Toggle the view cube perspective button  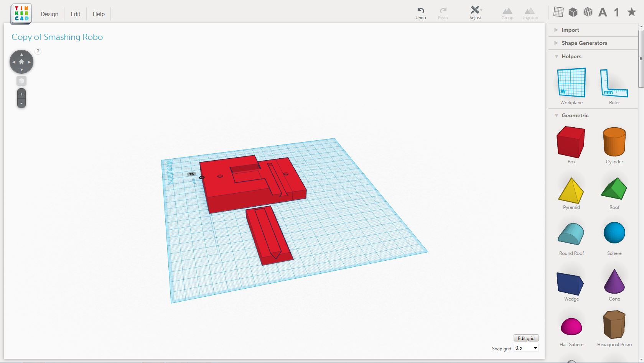21,81
